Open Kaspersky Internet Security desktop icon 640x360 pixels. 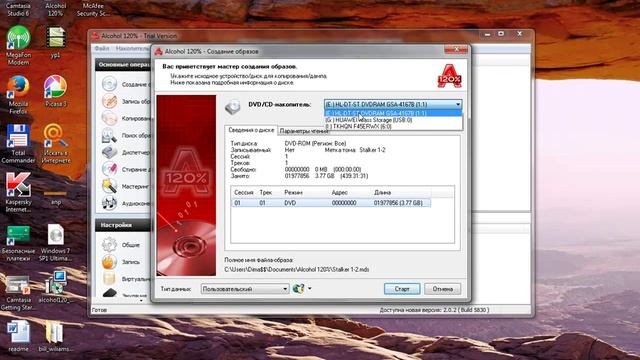click(18, 193)
